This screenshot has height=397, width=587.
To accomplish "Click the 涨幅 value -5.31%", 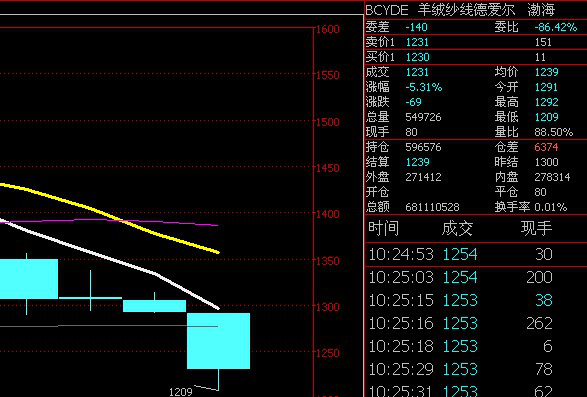I will 424,87.
